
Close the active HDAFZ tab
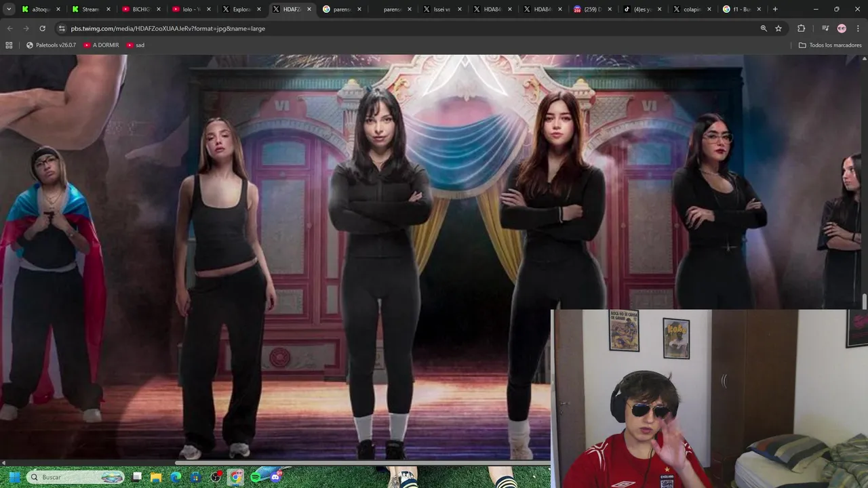(309, 9)
